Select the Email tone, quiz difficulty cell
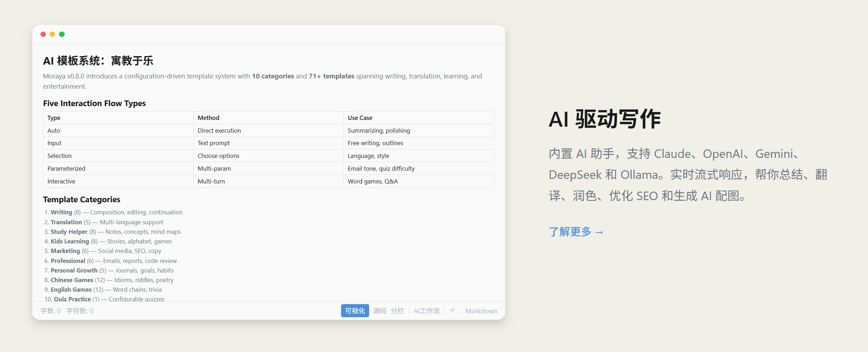This screenshot has width=868, height=352. point(419,169)
